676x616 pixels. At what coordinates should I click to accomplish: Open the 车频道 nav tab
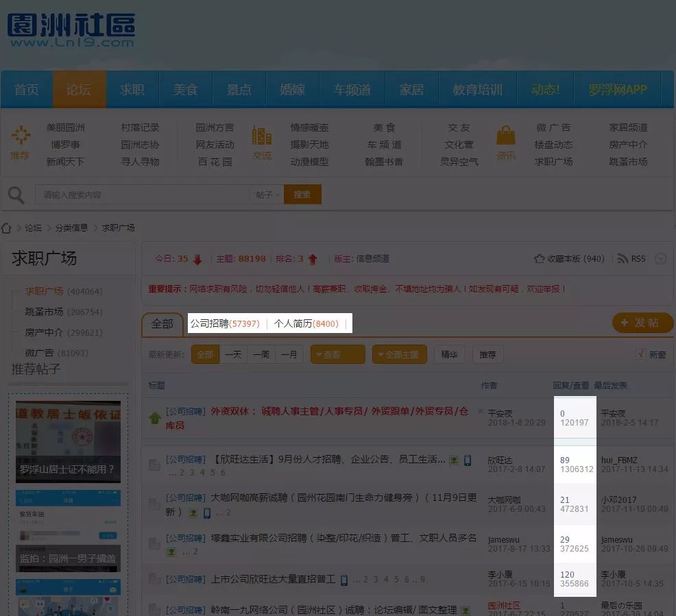pyautogui.click(x=352, y=90)
